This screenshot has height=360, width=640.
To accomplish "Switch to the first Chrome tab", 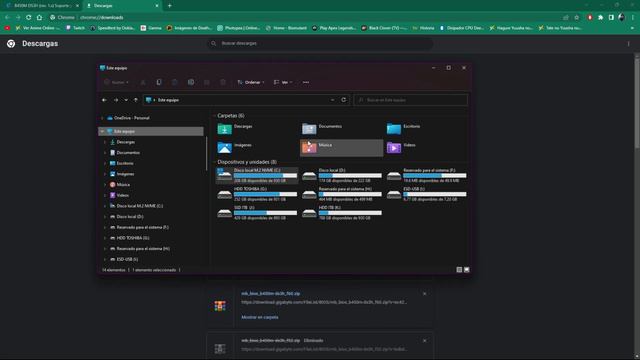I will click(x=42, y=6).
